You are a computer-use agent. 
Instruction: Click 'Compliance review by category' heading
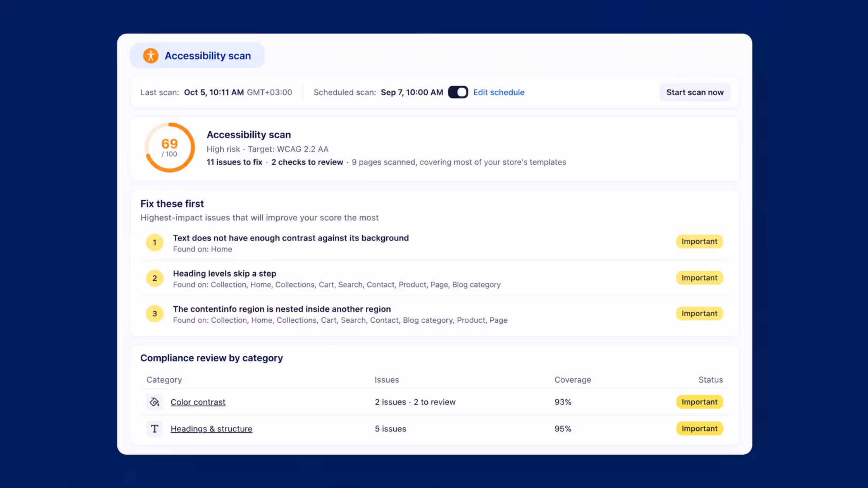click(212, 358)
